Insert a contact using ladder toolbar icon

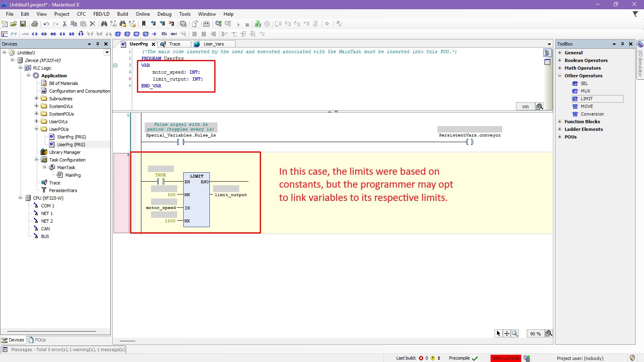62,34
